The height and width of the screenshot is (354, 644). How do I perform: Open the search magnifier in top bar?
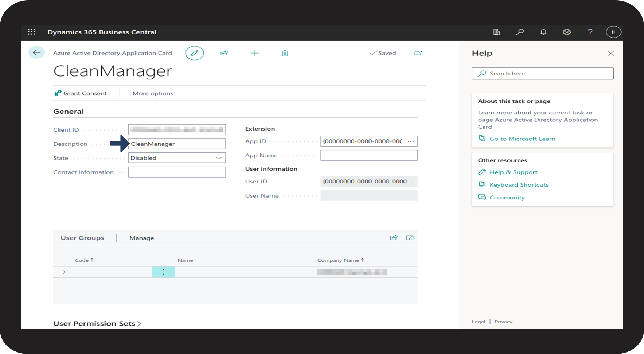520,32
